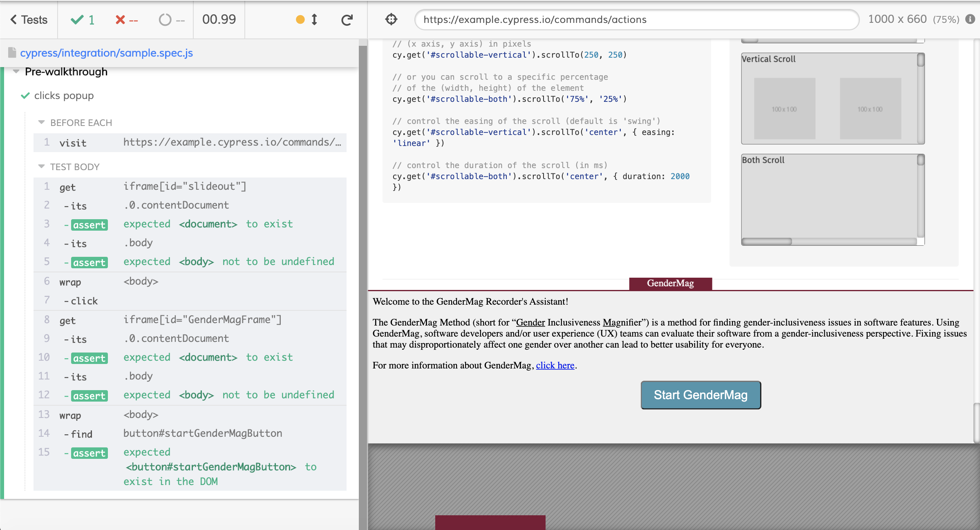The width and height of the screenshot is (980, 530).
Task: Click the failed tests X icon
Action: point(120,20)
